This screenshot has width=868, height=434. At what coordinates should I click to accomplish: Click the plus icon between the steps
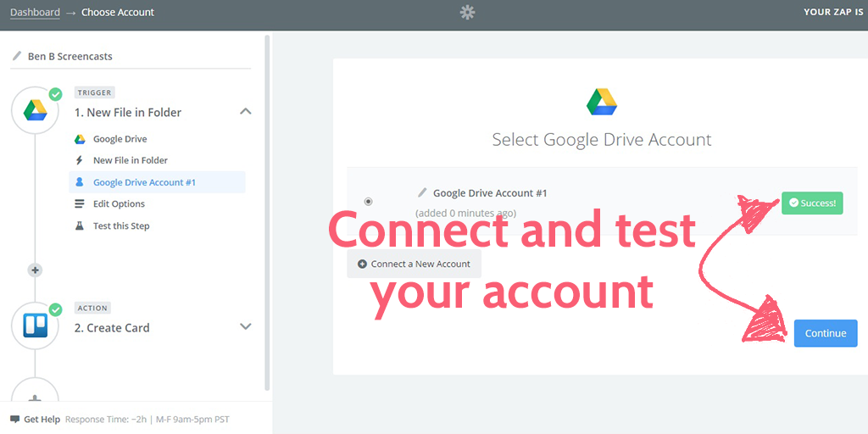point(35,270)
